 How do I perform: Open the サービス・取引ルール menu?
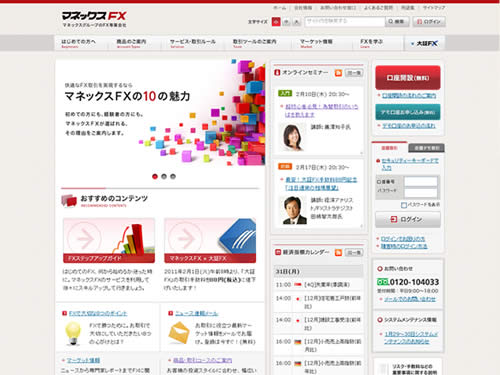[x=193, y=43]
